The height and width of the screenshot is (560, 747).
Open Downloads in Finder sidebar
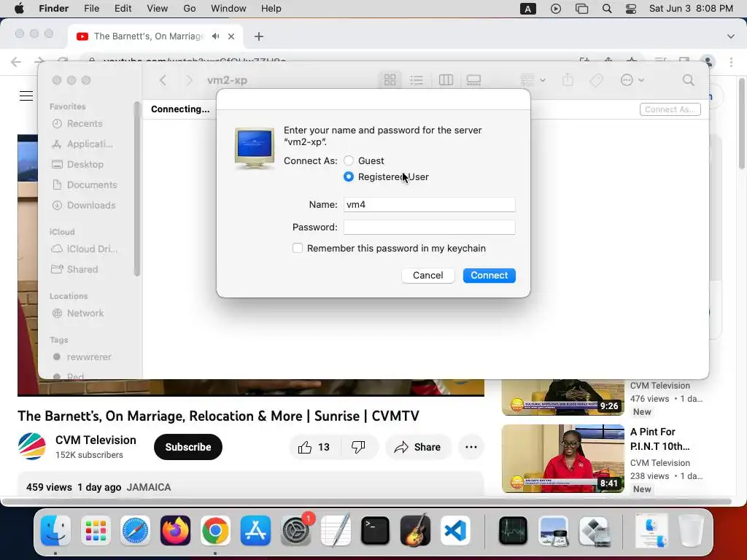(x=91, y=206)
